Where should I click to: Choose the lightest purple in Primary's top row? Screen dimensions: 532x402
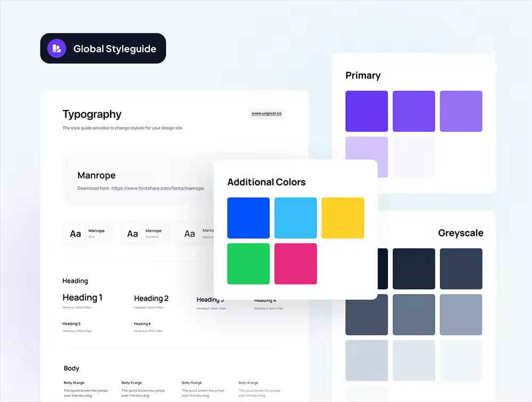tap(461, 111)
